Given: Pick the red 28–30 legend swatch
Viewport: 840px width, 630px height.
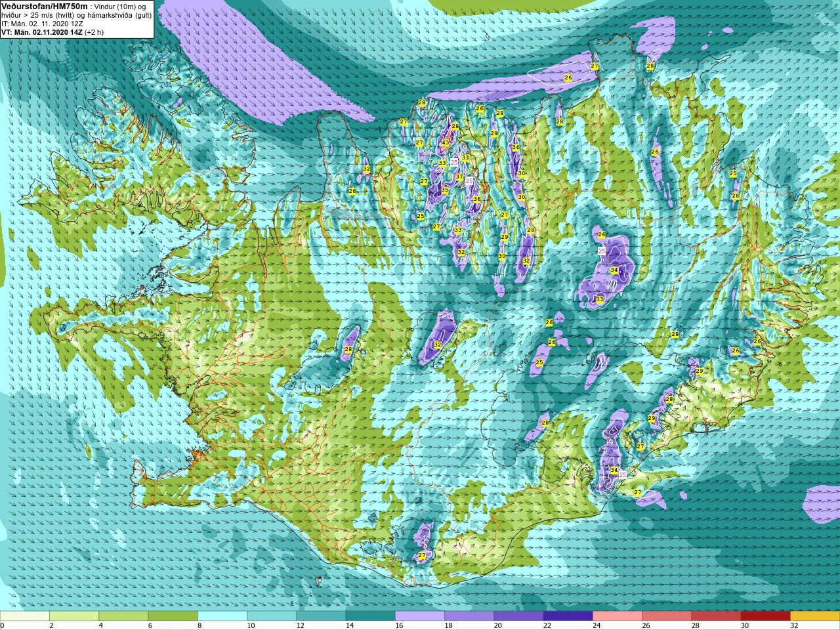Looking at the screenshot, I should click(x=716, y=616).
